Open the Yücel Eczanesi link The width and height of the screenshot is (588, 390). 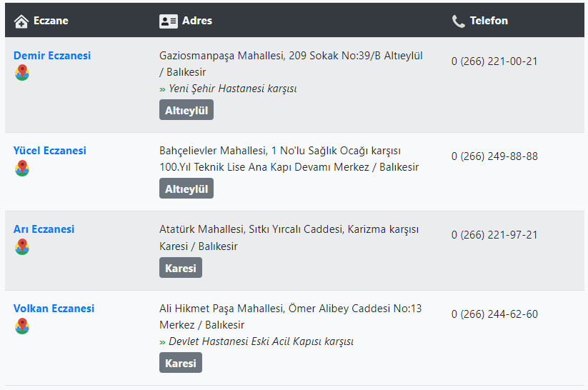pos(50,151)
